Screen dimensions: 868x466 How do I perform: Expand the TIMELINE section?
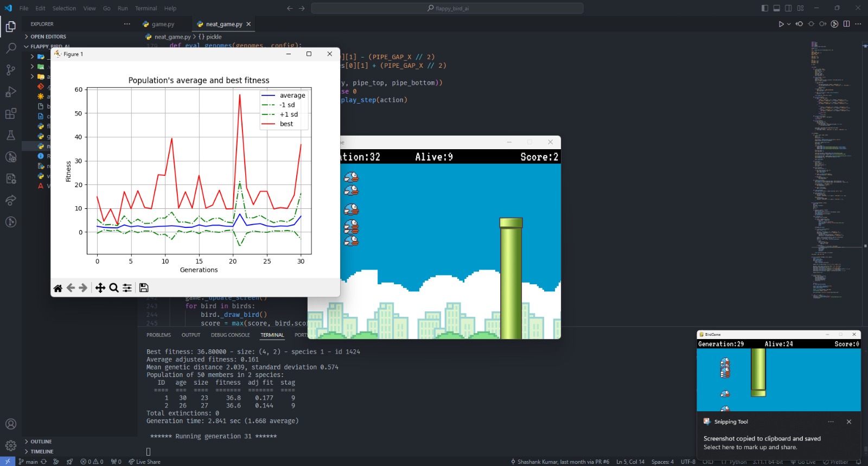click(79, 451)
